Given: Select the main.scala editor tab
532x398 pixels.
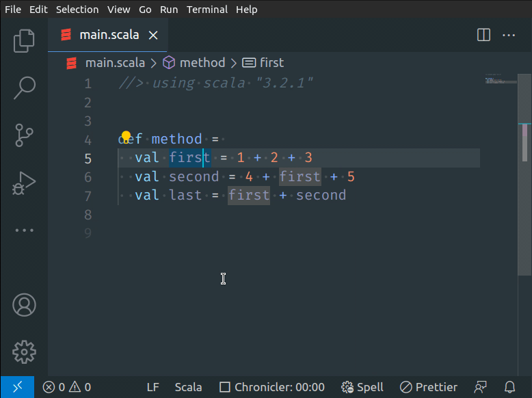Looking at the screenshot, I should coord(108,35).
